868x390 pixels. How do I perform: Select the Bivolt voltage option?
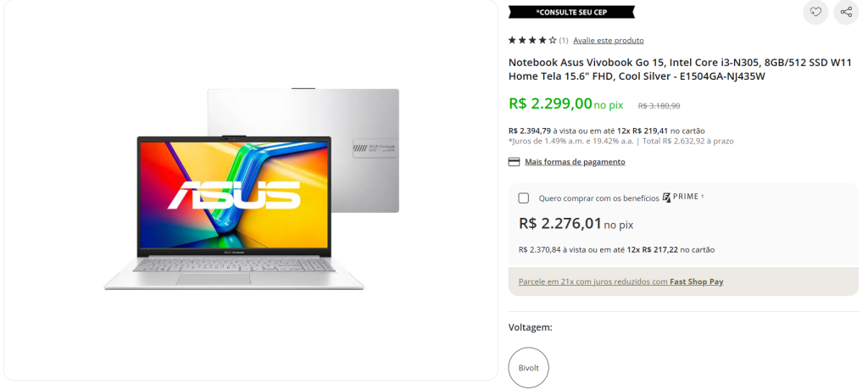(528, 367)
